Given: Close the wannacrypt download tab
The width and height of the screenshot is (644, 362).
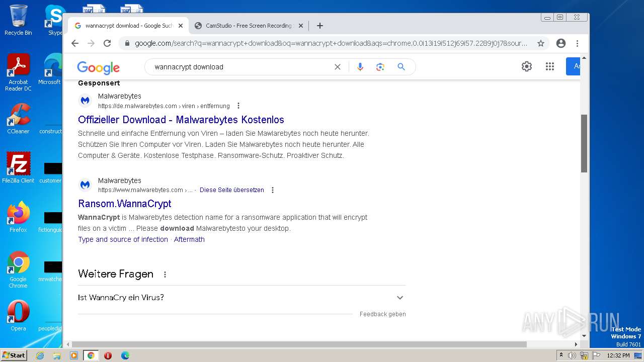Looking at the screenshot, I should [181, 26].
